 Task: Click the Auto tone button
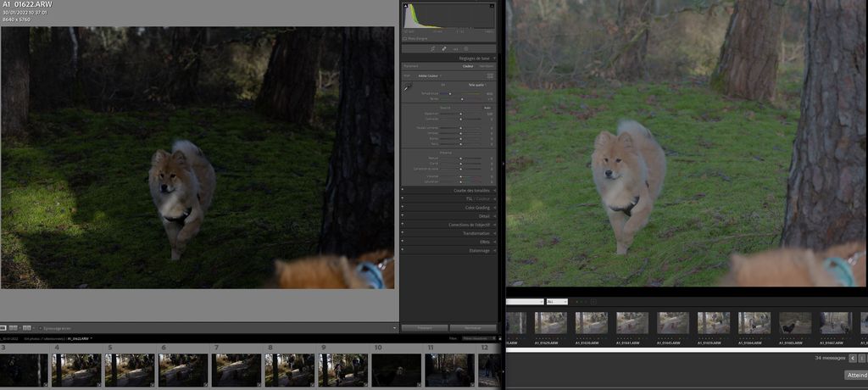point(487,108)
